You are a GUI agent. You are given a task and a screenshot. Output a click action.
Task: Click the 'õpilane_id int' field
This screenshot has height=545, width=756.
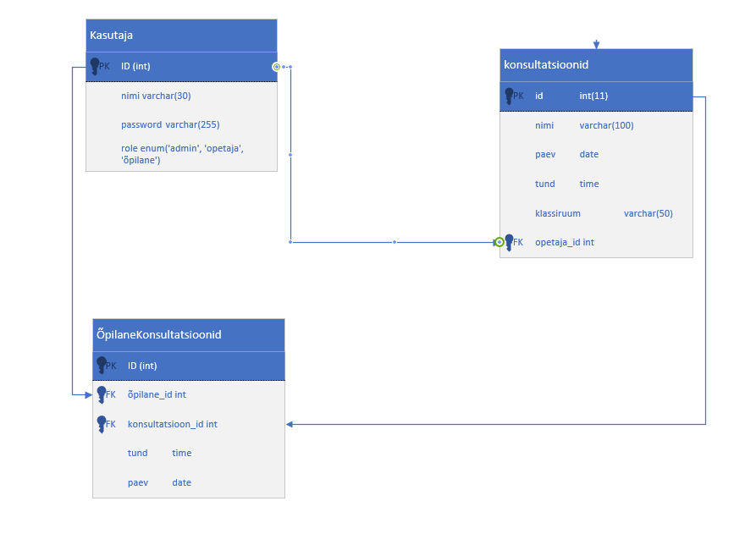[157, 394]
